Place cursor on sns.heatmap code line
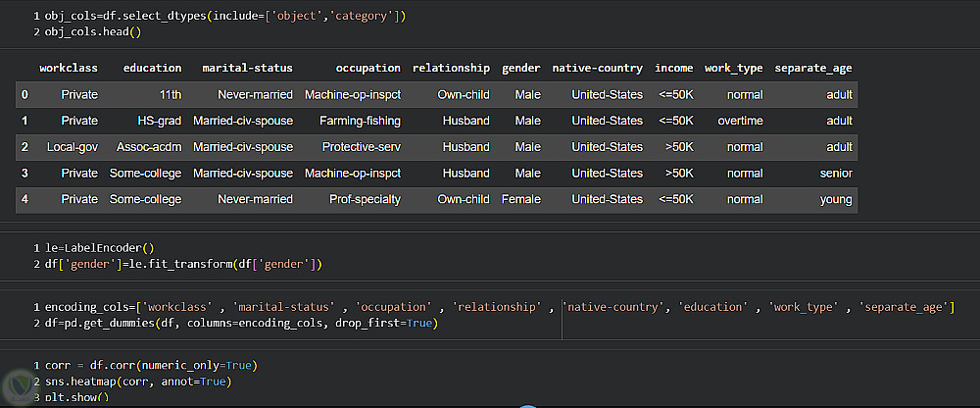The width and height of the screenshot is (980, 408). coord(135,381)
